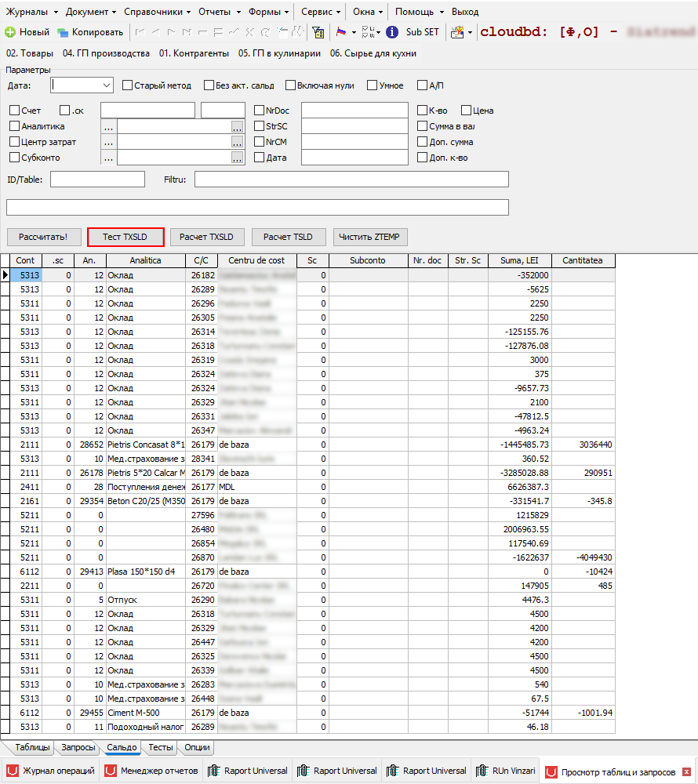Screen dimensions: 698x784
Task: Switch to the RUn Vinzari window tab
Action: [x=506, y=771]
